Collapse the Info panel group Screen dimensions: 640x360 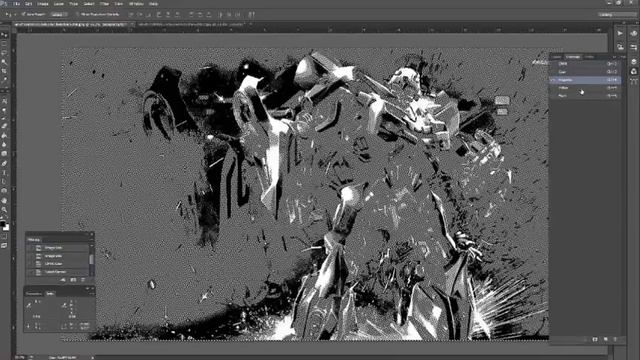coord(87,288)
